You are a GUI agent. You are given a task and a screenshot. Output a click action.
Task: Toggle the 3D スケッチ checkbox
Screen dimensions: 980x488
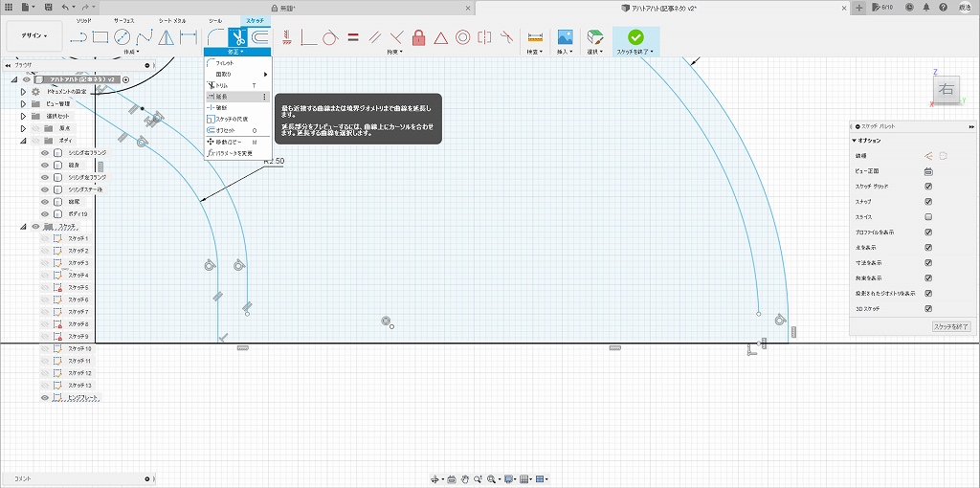928,309
